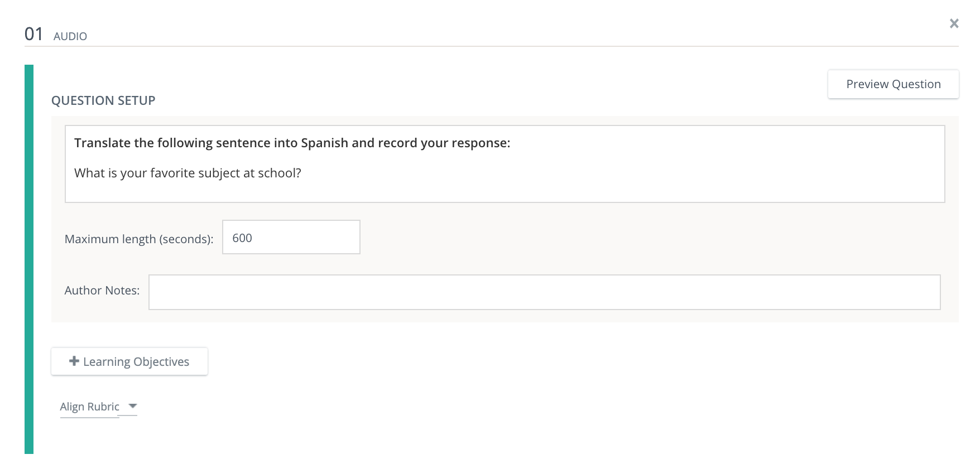The height and width of the screenshot is (464, 980).
Task: Open the Align Rubric selector
Action: tap(98, 407)
